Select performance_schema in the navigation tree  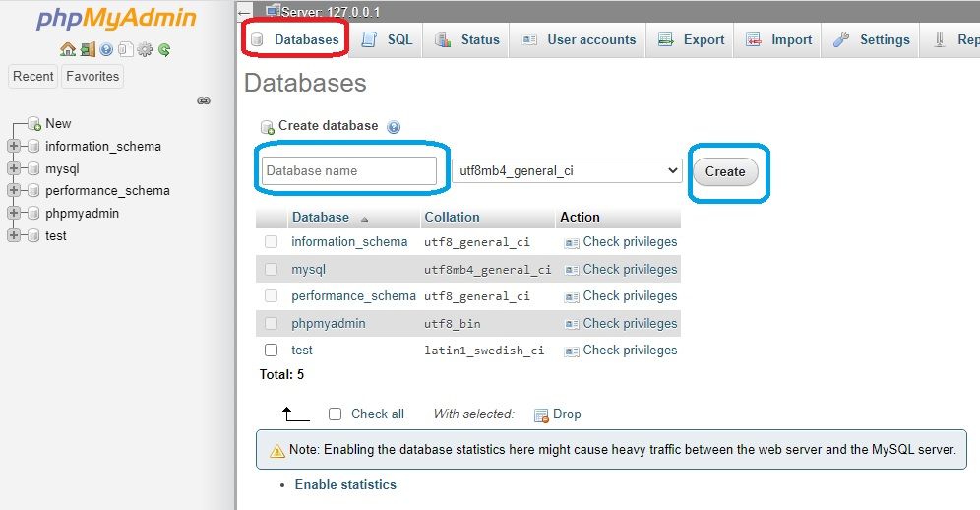tap(107, 191)
